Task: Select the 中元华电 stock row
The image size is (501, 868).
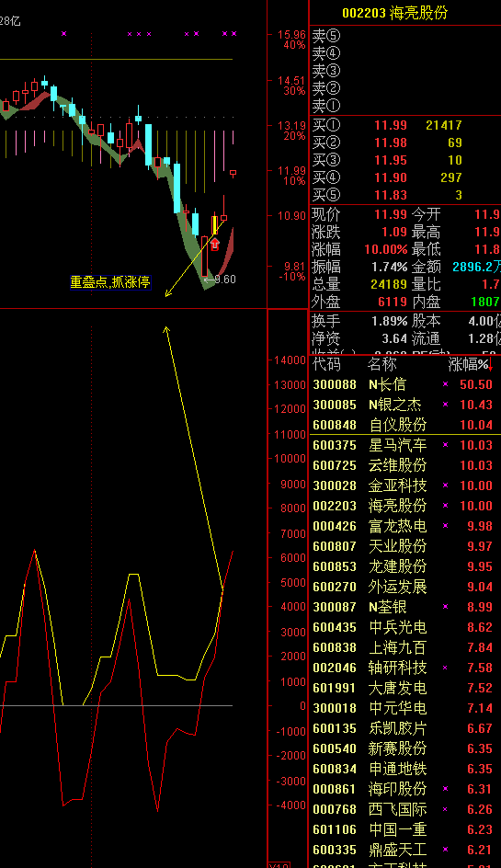Action: click(404, 707)
